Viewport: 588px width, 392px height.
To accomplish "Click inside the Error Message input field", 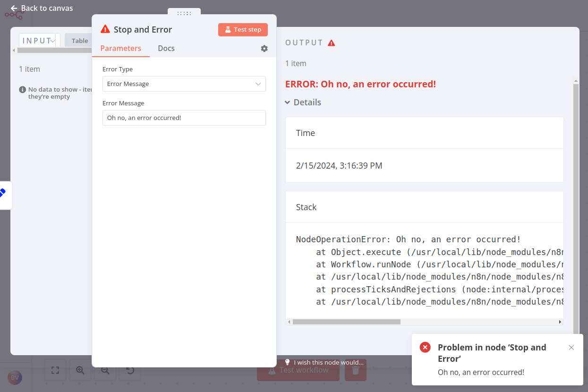I will (184, 118).
